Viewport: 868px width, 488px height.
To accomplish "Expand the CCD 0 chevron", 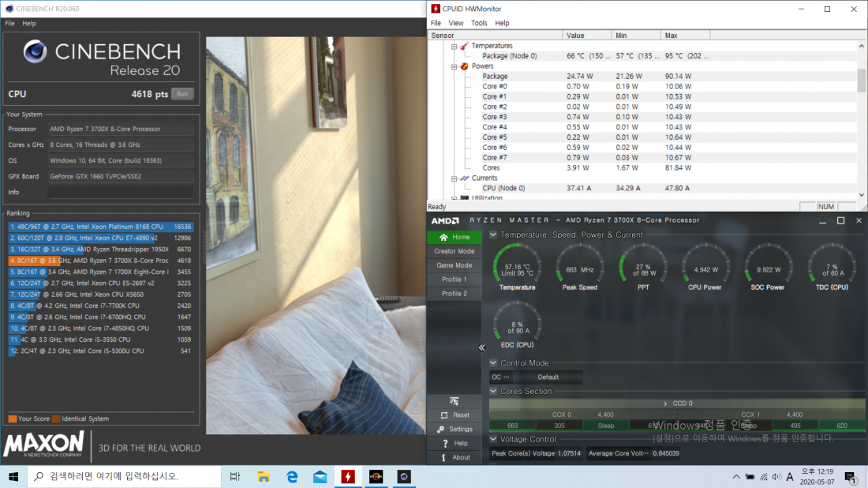I will pos(665,404).
